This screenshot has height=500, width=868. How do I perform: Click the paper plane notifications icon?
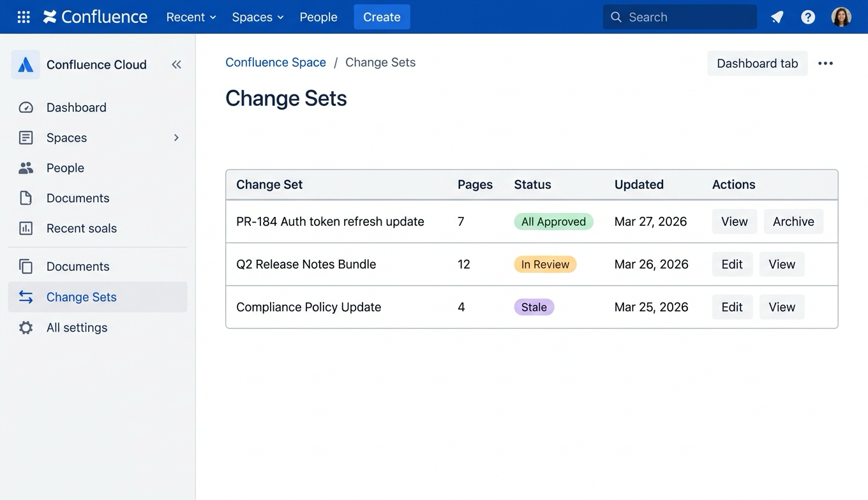777,17
